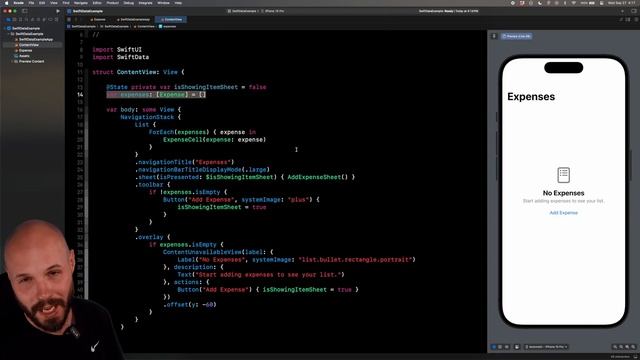Click the .offset(y: -60) code line
This screenshot has width=640, height=360.
click(x=190, y=304)
